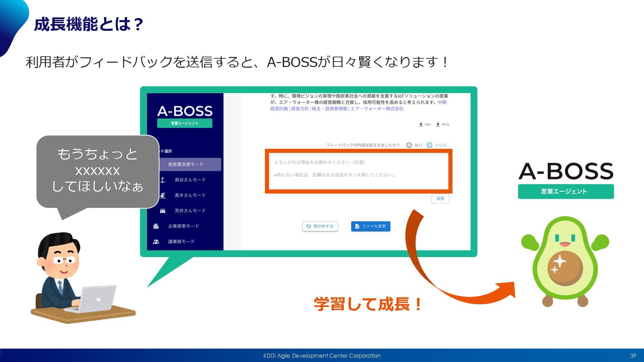Click the car icon beside 荒井さんモード
The height and width of the screenshot is (362, 644).
pos(163,211)
